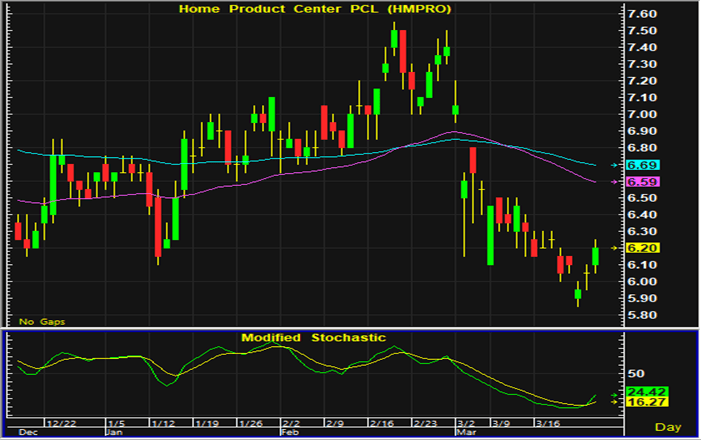Viewport: 701px width, 440px height.
Task: Select the 1/12 date on the time axis
Action: tap(160, 423)
